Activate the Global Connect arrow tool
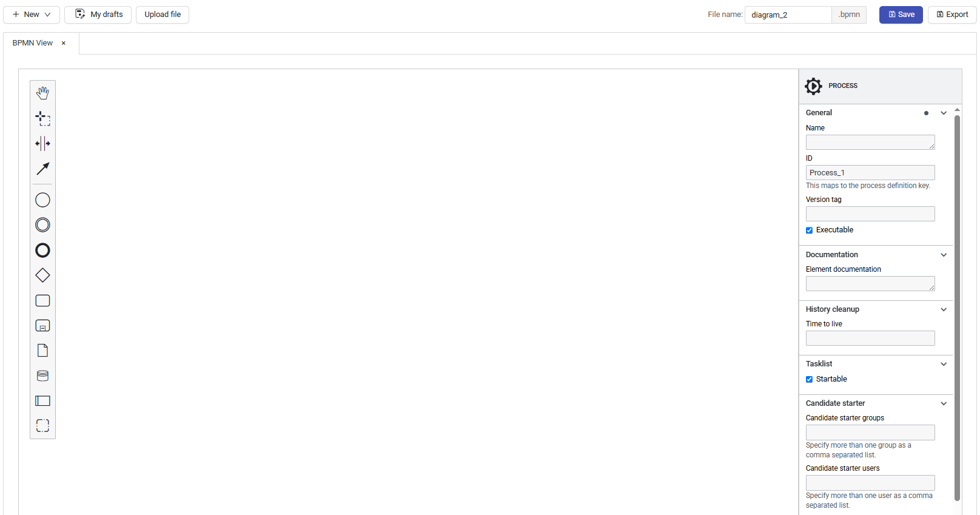This screenshot has width=980, height=515. pos(42,169)
